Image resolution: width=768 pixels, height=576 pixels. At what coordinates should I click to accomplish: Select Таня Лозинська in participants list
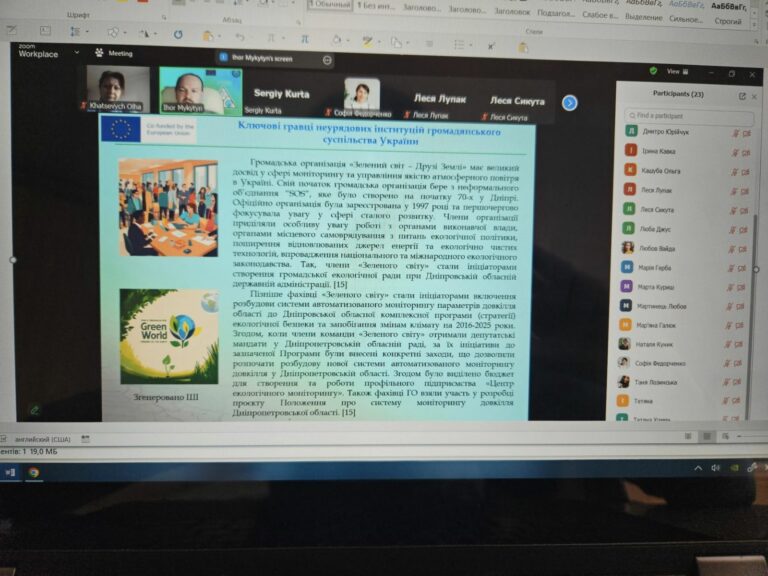680,382
